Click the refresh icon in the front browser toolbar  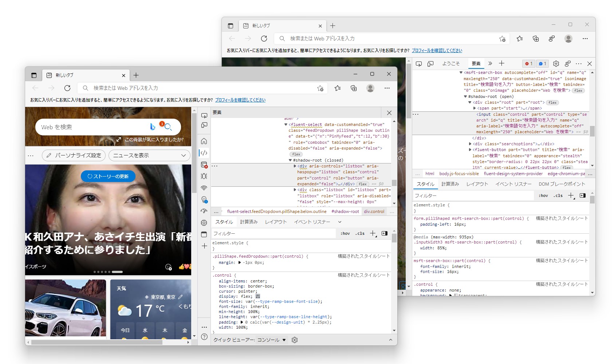[68, 88]
